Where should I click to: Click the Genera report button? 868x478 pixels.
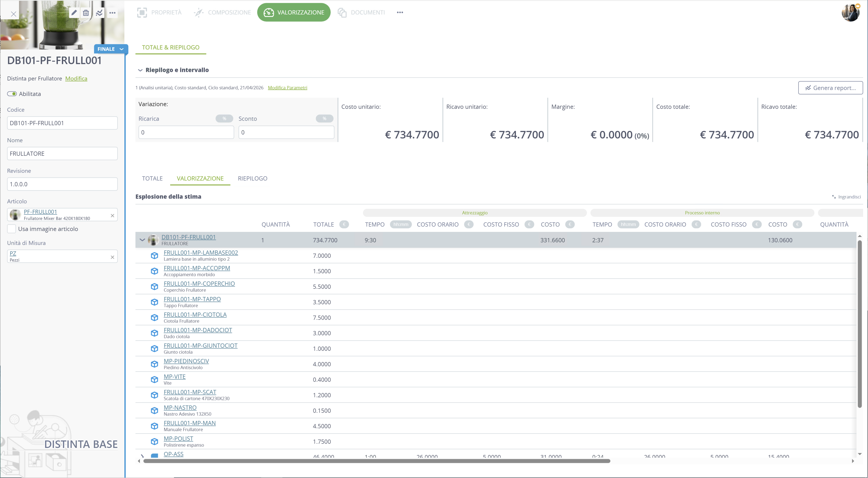coord(831,88)
